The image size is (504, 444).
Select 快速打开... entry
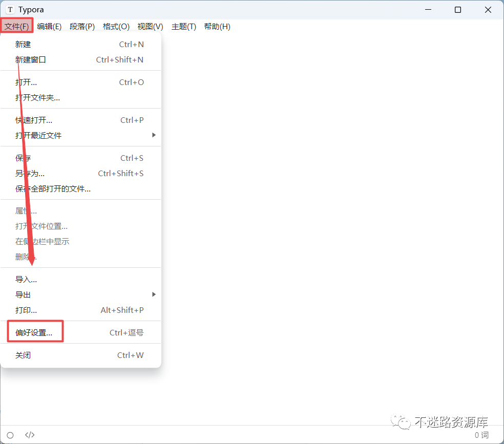tap(80, 120)
